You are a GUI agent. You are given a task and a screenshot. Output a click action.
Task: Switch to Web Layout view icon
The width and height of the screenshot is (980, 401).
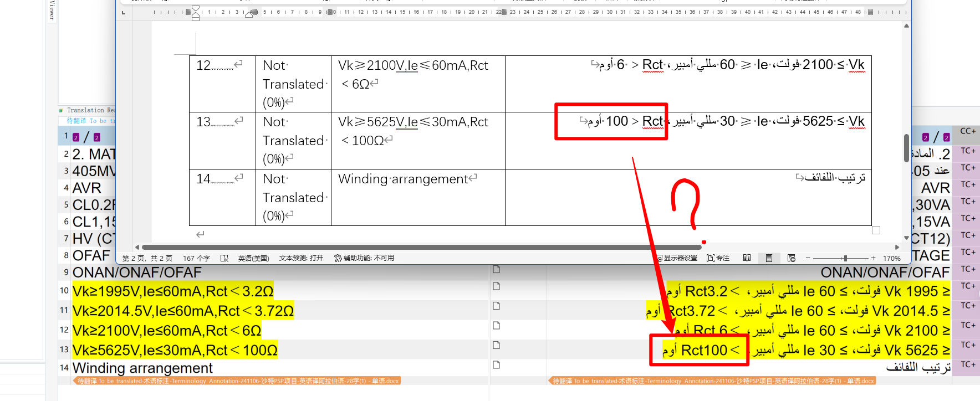tap(792, 258)
